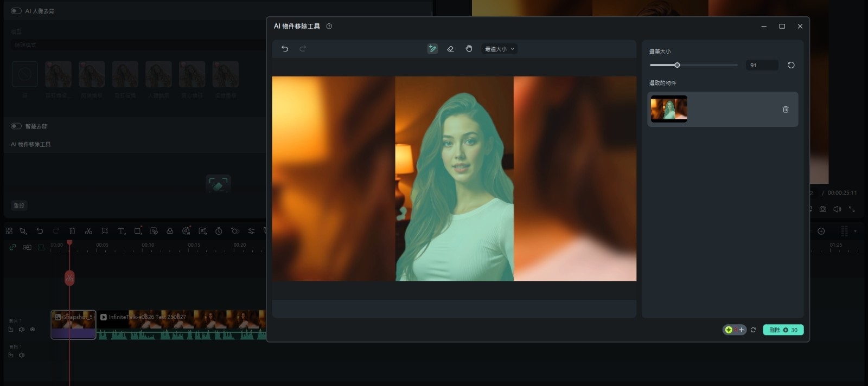The image size is (868, 386).
Task: Toggle lock on audio track 1
Action: 11,355
